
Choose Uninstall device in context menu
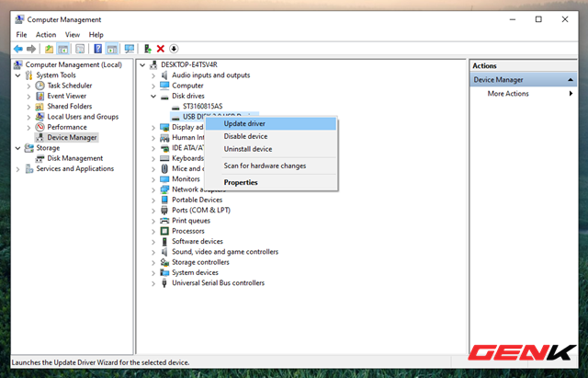[247, 148]
